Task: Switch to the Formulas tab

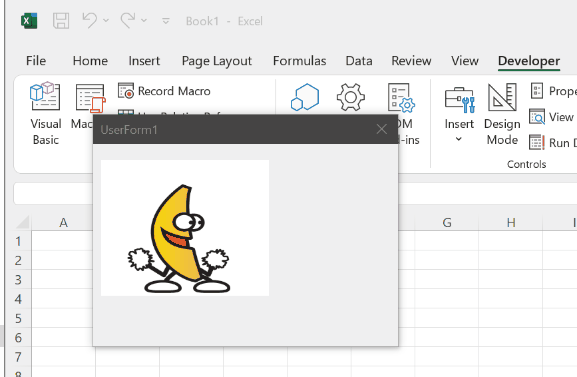Action: 300,61
